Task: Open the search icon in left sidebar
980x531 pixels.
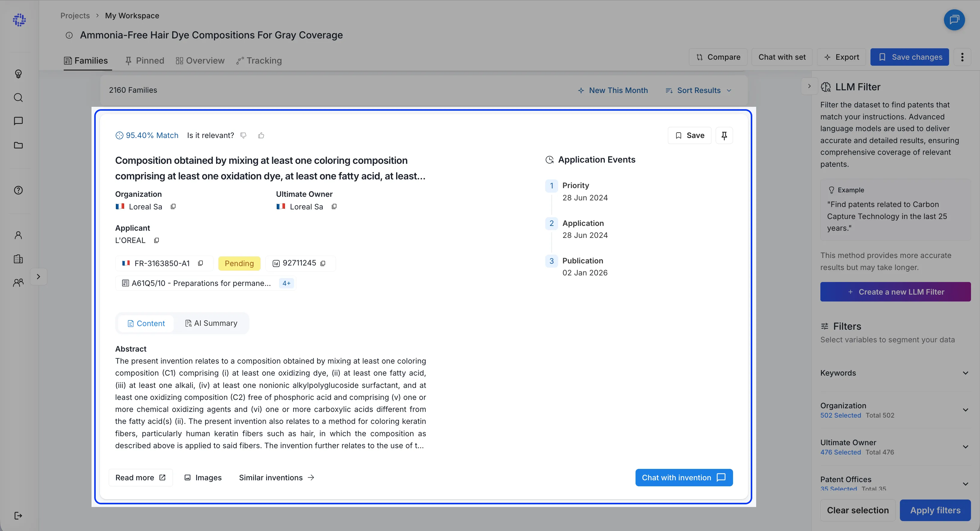Action: pyautogui.click(x=18, y=98)
